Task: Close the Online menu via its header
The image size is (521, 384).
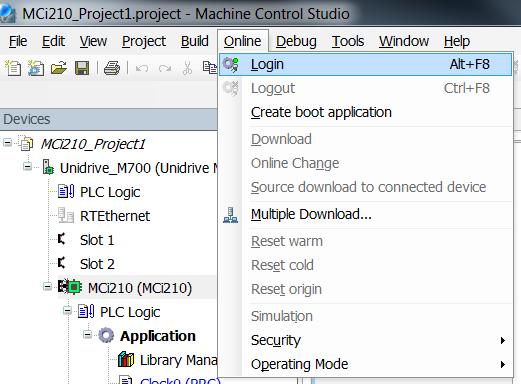Action: point(243,41)
